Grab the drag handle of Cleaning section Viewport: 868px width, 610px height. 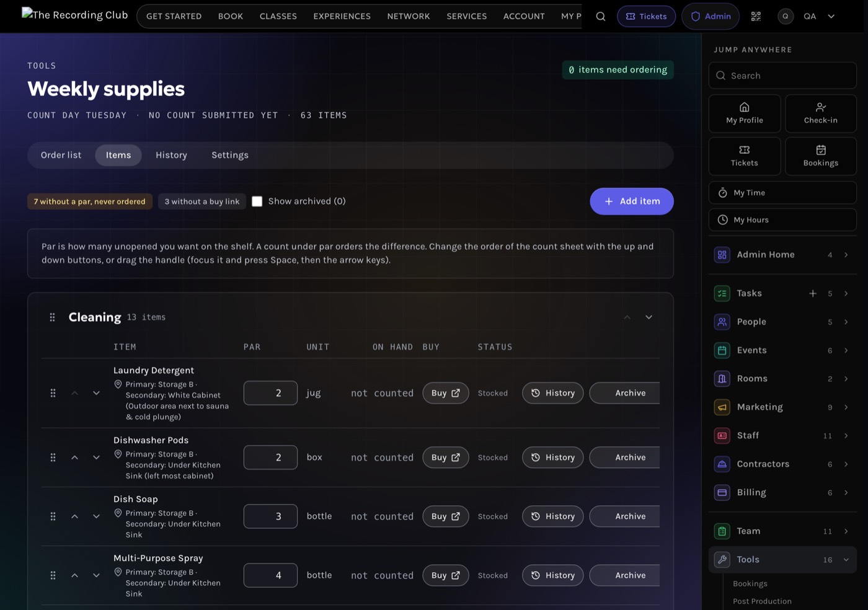pos(52,317)
